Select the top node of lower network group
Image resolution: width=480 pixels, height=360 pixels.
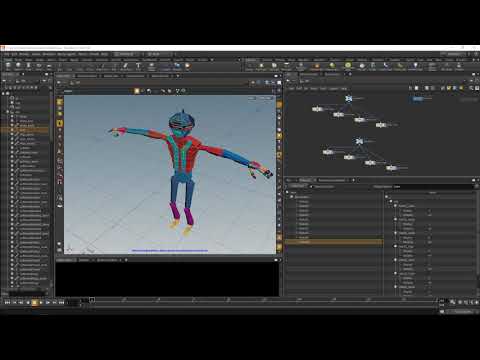pos(359,141)
